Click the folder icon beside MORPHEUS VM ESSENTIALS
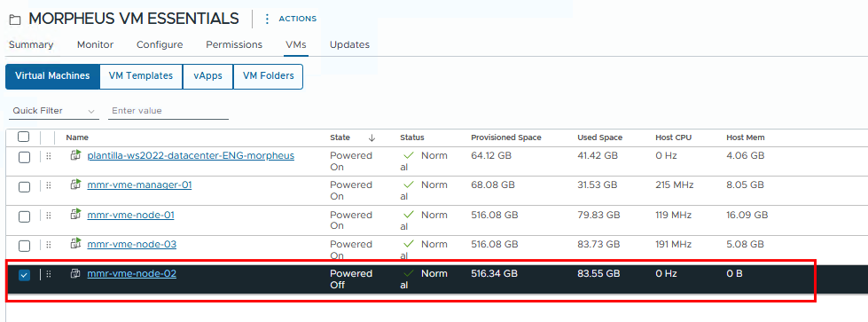868x322 pixels. 15,20
